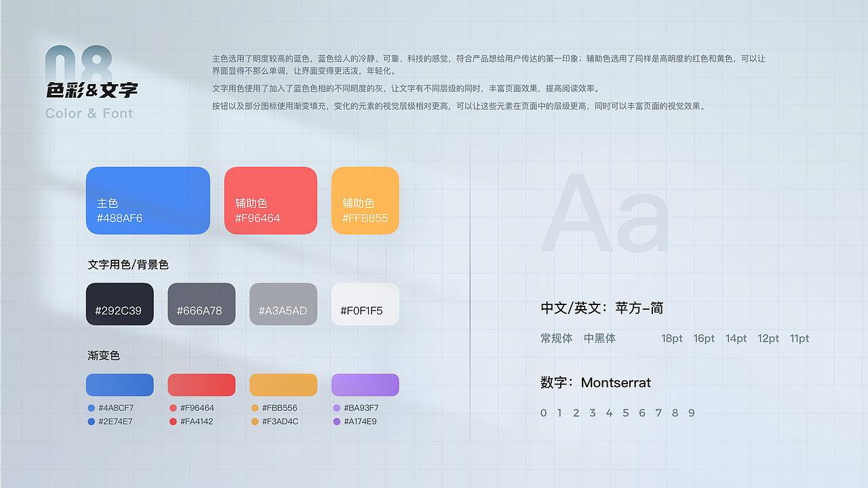Click the hex text #FBB556
The width and height of the screenshot is (868, 488).
[x=279, y=408]
